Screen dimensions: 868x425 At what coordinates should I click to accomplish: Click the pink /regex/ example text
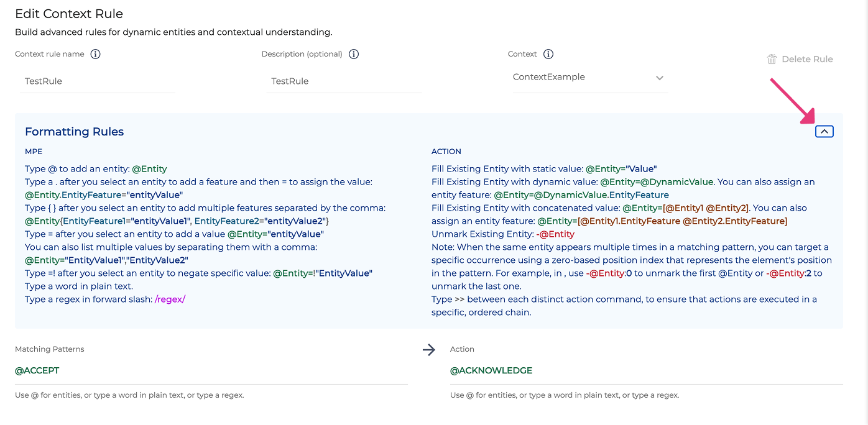[x=170, y=299]
